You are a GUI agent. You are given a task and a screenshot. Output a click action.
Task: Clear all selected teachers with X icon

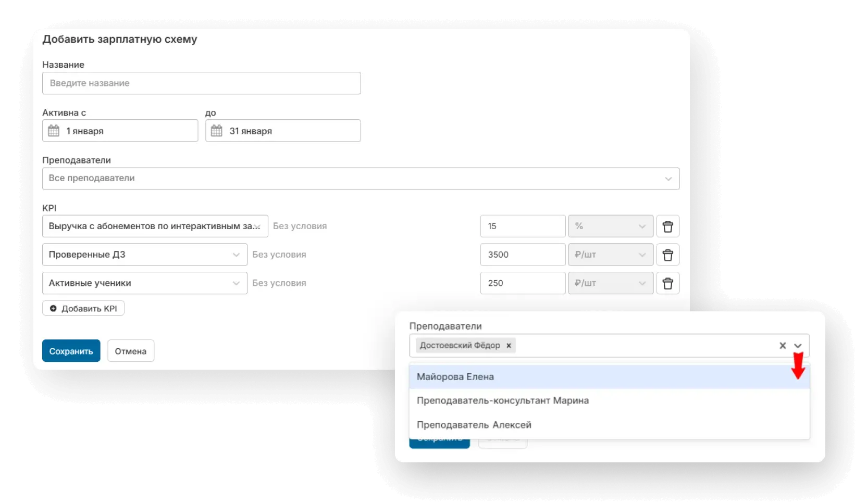(782, 345)
